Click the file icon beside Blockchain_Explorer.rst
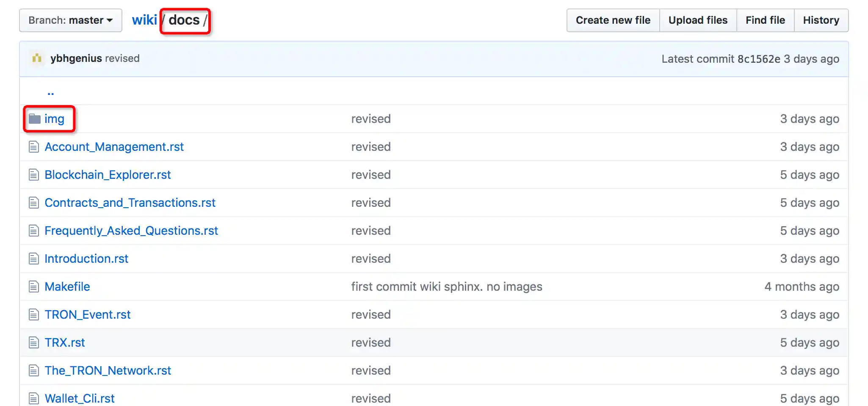The width and height of the screenshot is (868, 406). click(34, 175)
